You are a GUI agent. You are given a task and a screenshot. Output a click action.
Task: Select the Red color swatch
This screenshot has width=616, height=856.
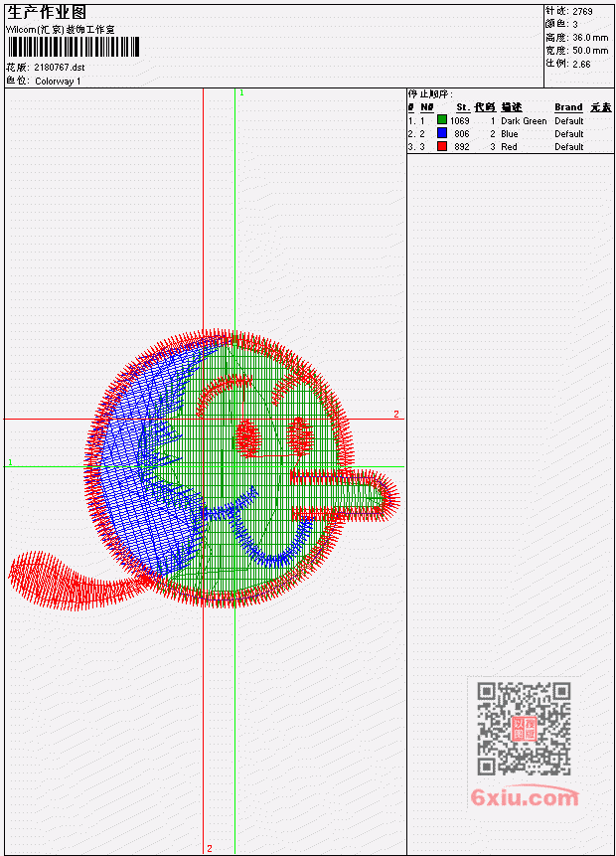(442, 146)
